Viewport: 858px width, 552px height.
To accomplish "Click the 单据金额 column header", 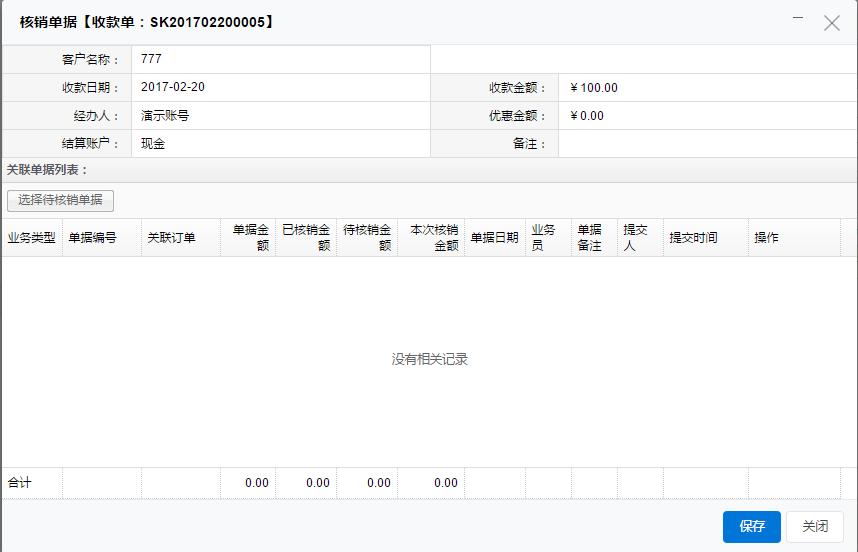I will tap(250, 238).
